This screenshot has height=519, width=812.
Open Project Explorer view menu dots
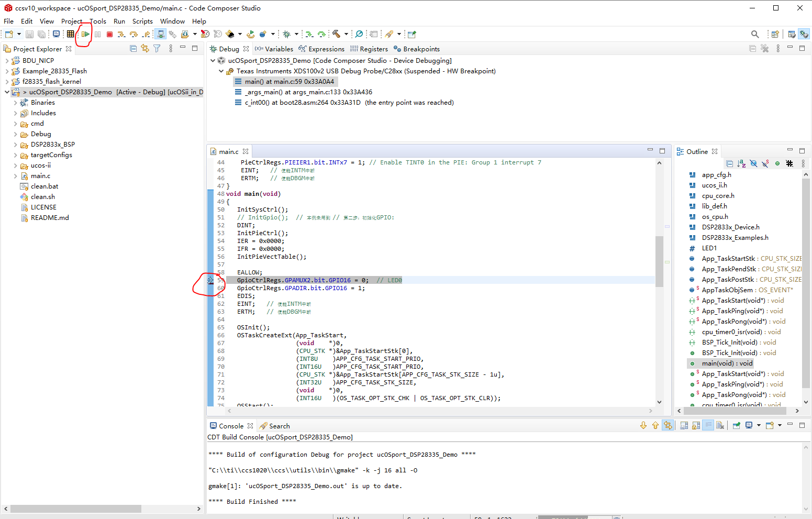pyautogui.click(x=171, y=49)
